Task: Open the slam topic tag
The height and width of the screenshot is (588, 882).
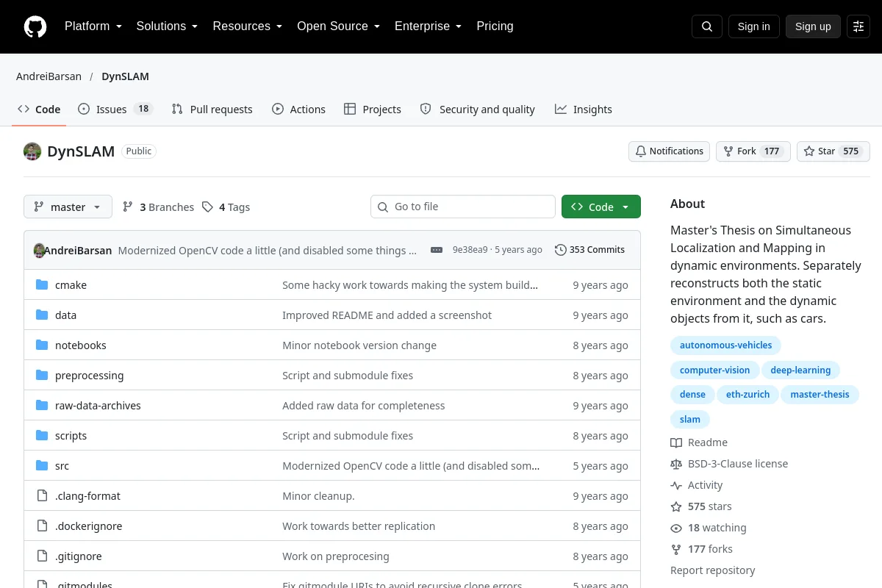Action: (x=690, y=419)
